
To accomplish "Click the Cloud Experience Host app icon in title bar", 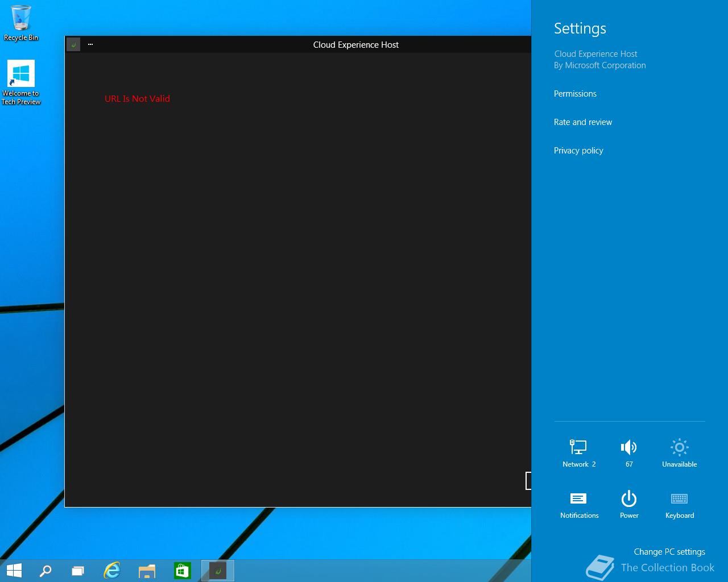I will point(73,44).
